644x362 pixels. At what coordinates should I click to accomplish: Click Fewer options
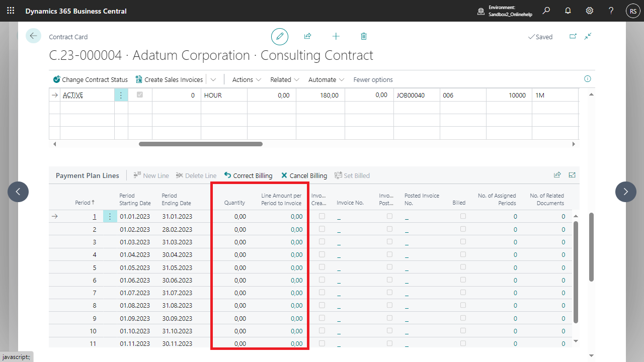(x=373, y=79)
